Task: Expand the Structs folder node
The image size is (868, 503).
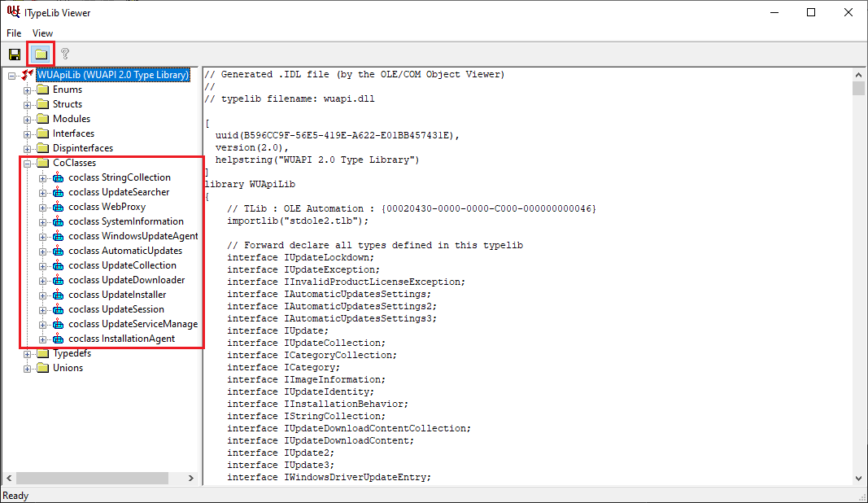Action: click(27, 105)
